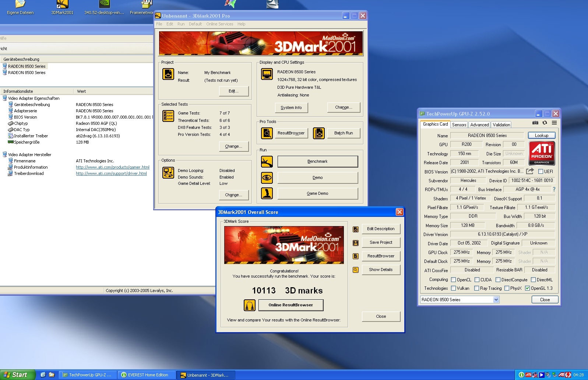Open the File menu in 3DMark2001 Pro
The height and width of the screenshot is (380, 588).
coord(159,24)
